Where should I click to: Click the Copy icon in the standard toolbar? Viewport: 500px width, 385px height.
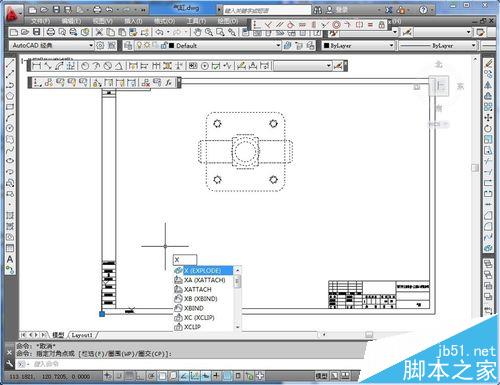111,32
